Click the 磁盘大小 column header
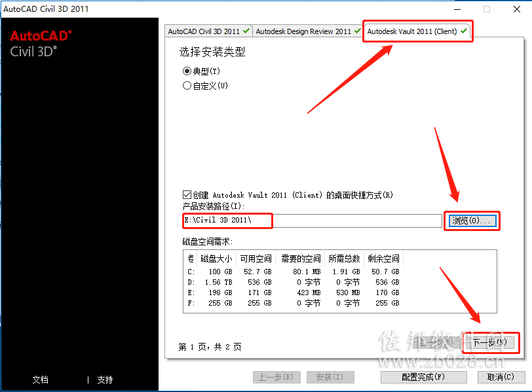The width and height of the screenshot is (532, 392). click(216, 258)
